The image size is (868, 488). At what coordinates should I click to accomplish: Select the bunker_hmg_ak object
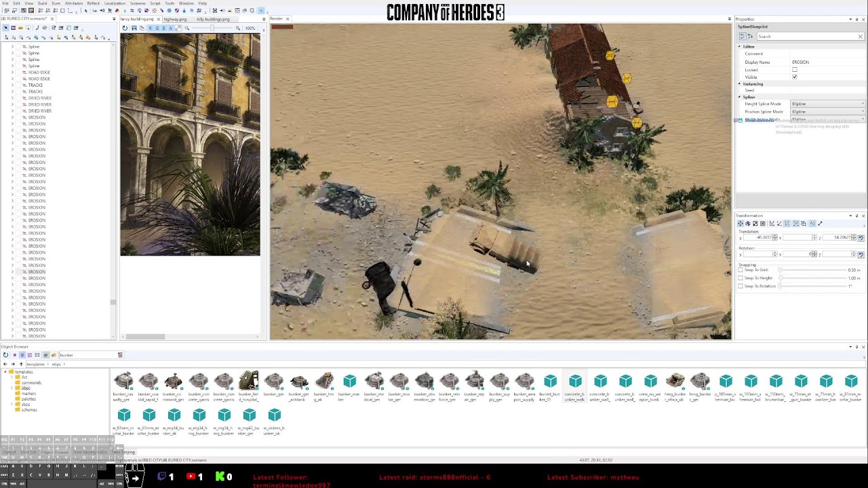tap(324, 387)
